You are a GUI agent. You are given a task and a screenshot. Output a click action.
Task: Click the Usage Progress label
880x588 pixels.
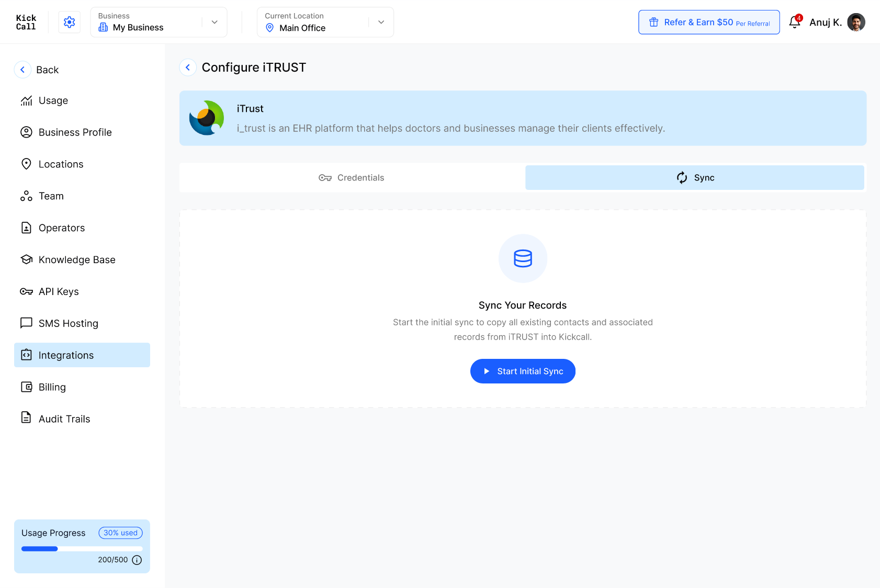(x=53, y=533)
